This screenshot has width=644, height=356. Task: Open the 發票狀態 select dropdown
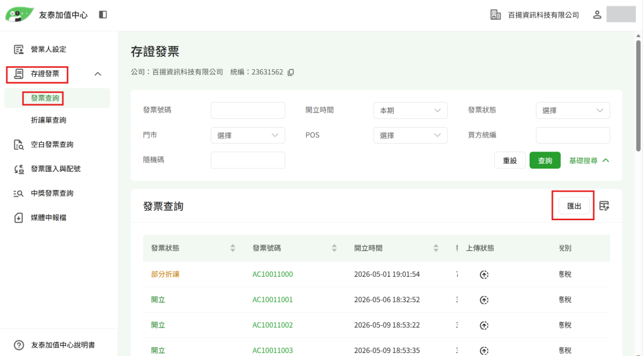coord(572,111)
